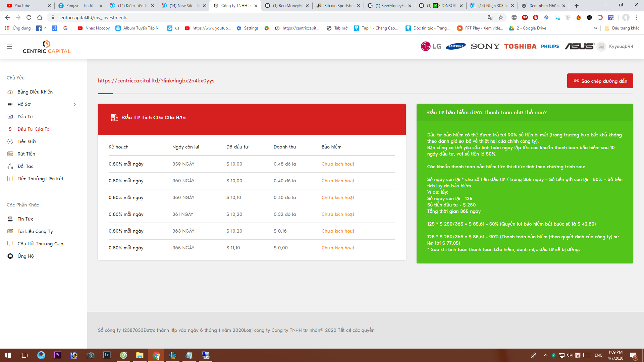Expand the Hồ Sơ submenu chevron
The image size is (644, 362).
[75, 104]
